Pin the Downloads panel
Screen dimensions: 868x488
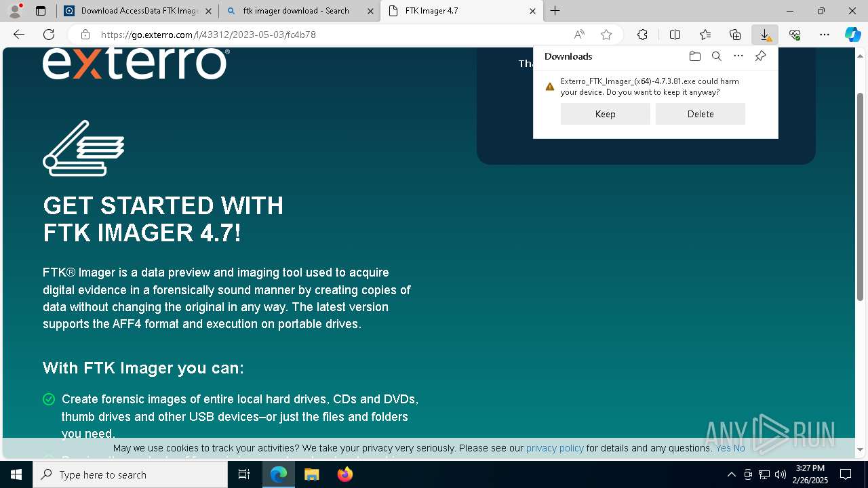click(760, 56)
